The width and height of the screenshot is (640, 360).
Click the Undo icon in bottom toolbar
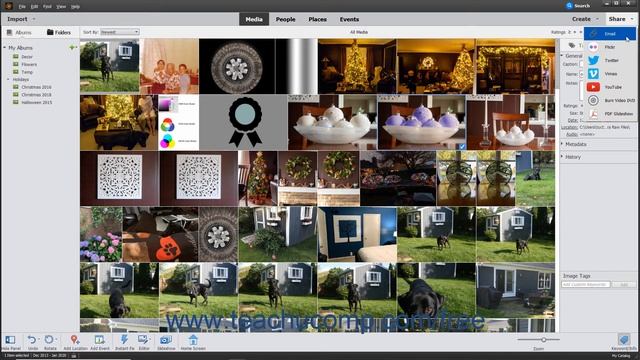click(32, 340)
